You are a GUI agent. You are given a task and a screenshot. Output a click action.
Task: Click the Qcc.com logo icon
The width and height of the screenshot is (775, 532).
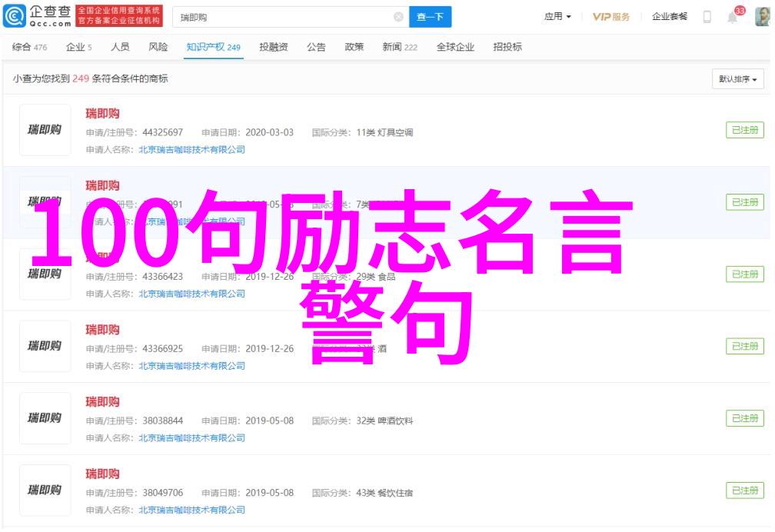point(14,16)
